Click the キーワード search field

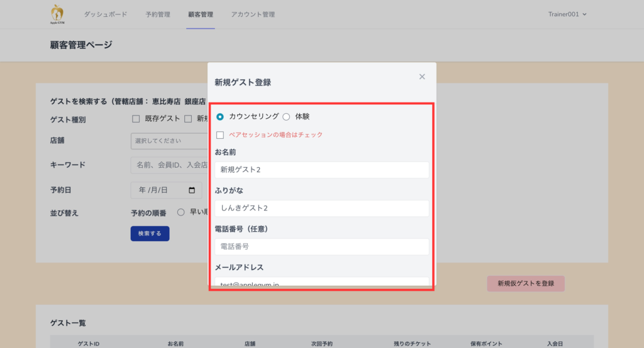[x=170, y=165]
